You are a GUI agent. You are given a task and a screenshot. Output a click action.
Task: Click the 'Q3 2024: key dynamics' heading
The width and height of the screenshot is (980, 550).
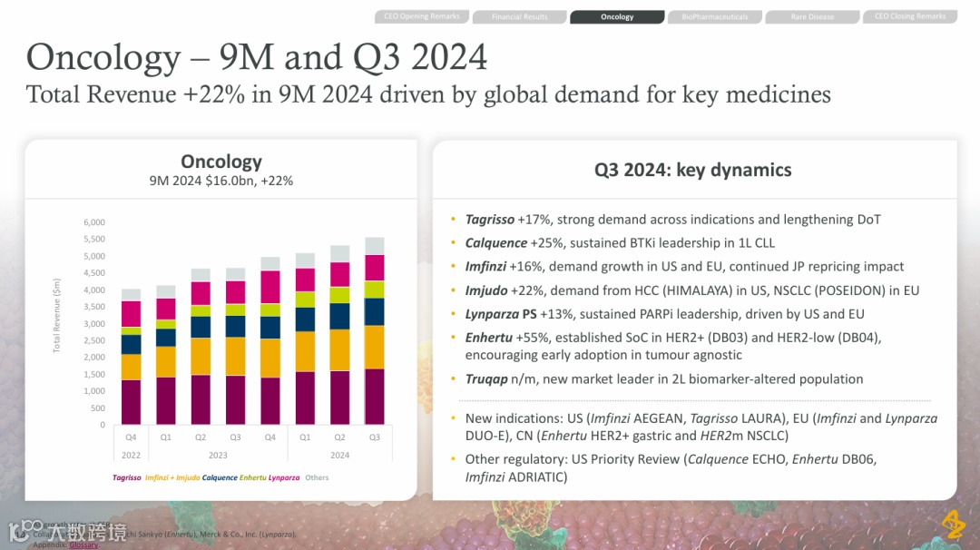click(693, 170)
